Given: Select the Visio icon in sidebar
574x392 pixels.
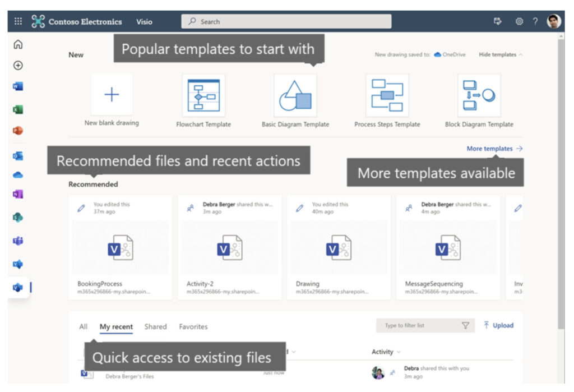Looking at the screenshot, I should [18, 288].
